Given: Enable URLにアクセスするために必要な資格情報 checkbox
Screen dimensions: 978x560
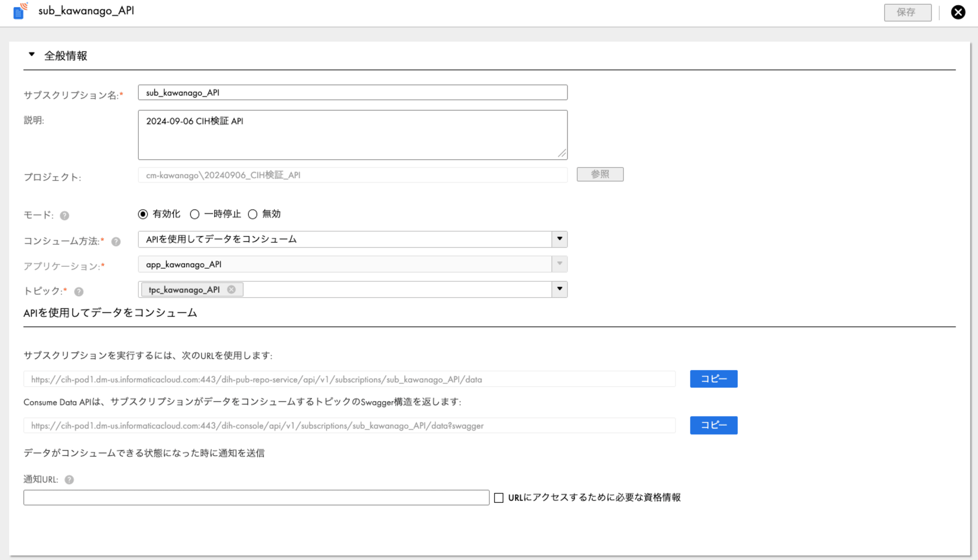Looking at the screenshot, I should click(x=499, y=498).
